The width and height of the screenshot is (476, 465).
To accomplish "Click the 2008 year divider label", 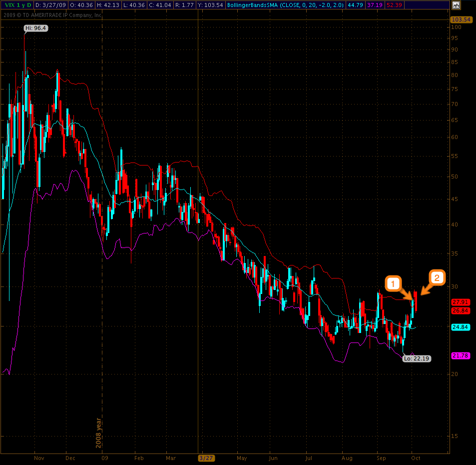I will pyautogui.click(x=98, y=432).
